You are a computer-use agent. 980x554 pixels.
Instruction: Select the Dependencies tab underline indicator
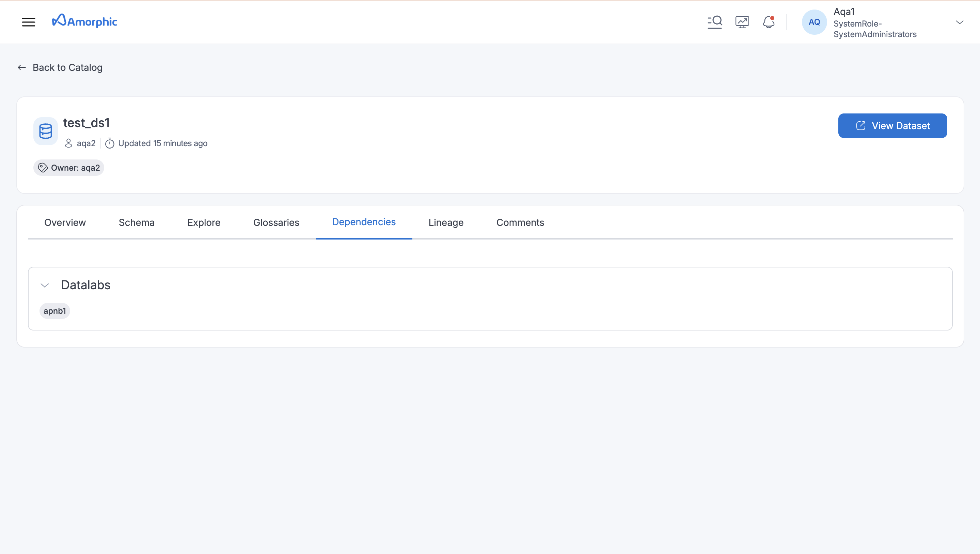click(364, 239)
